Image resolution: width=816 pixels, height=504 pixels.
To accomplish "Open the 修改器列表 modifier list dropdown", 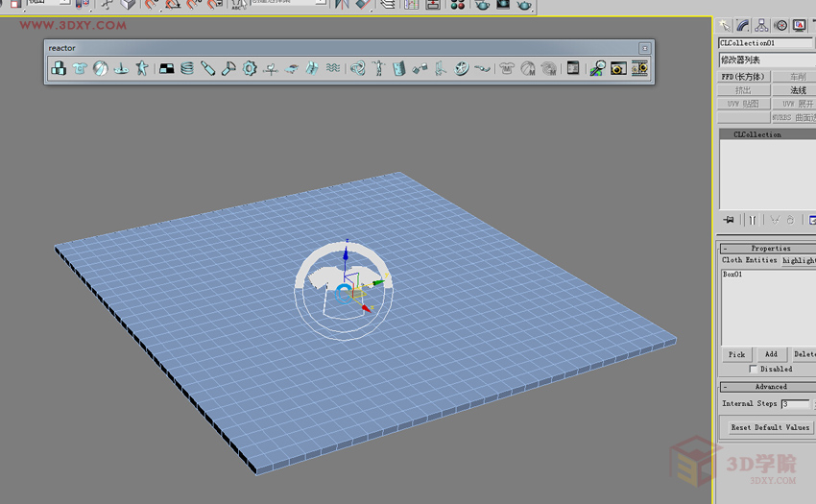I will click(766, 60).
